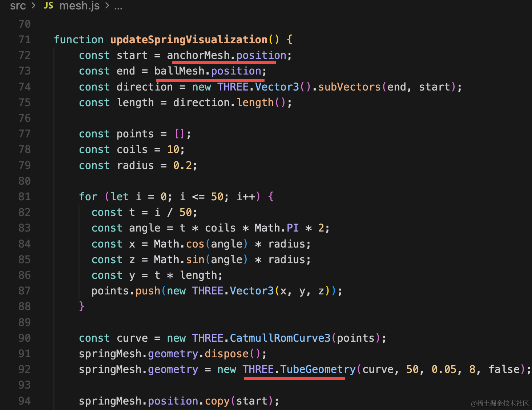Click anchorMesh on line 72
Viewport: 532px width, 410px height.
pos(198,55)
